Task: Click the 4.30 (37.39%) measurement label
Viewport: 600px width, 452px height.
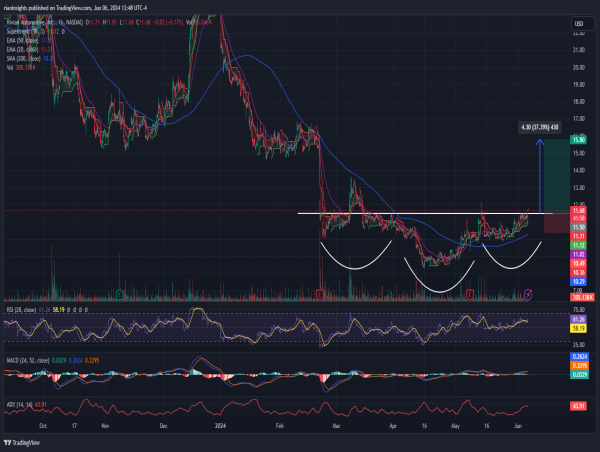Action: pos(540,127)
